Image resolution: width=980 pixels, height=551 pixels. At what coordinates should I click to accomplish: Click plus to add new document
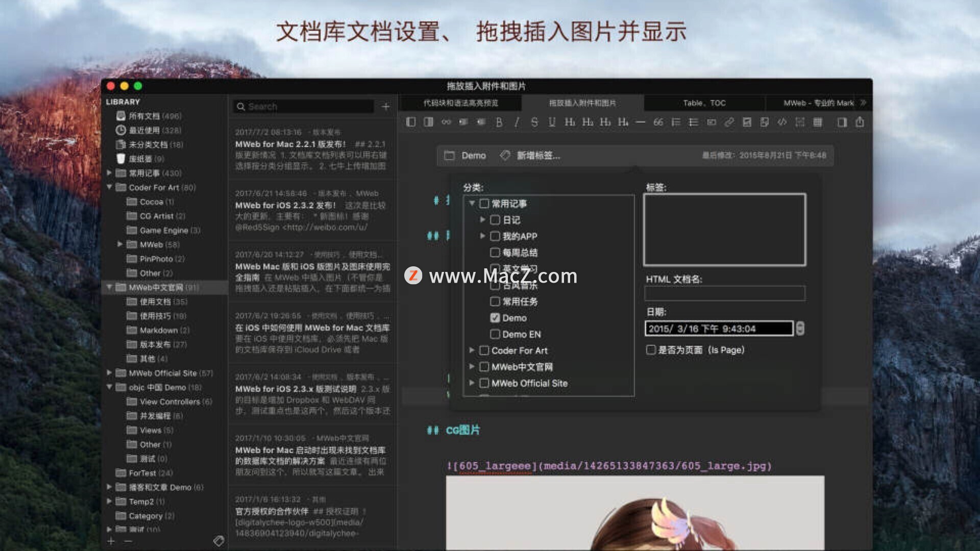pyautogui.click(x=386, y=107)
